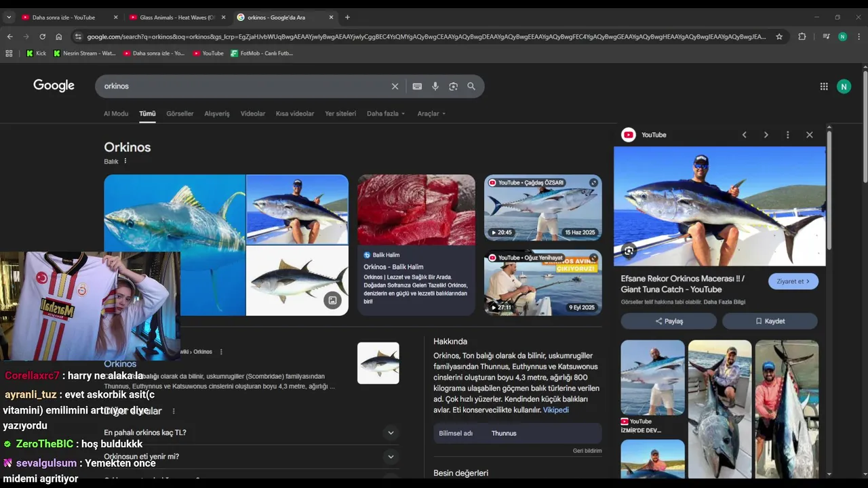This screenshot has height=488, width=868.
Task: Show next image in preview panel
Action: click(766, 135)
